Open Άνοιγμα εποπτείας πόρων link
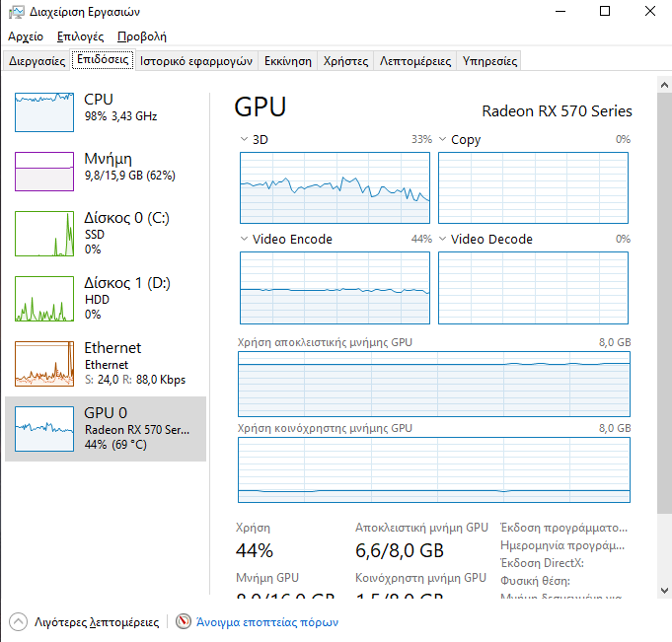Image resolution: width=672 pixels, height=642 pixels. click(267, 622)
